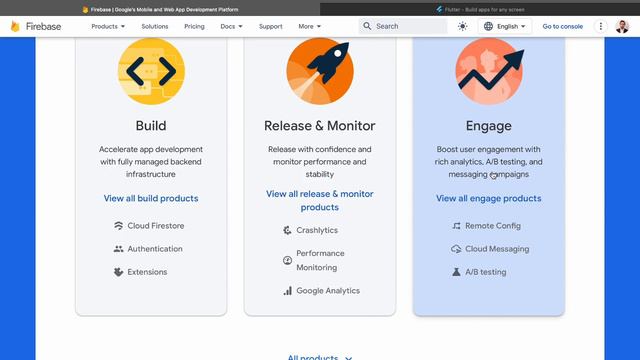This screenshot has height=360, width=640.
Task: Open the English language selector
Action: (505, 26)
